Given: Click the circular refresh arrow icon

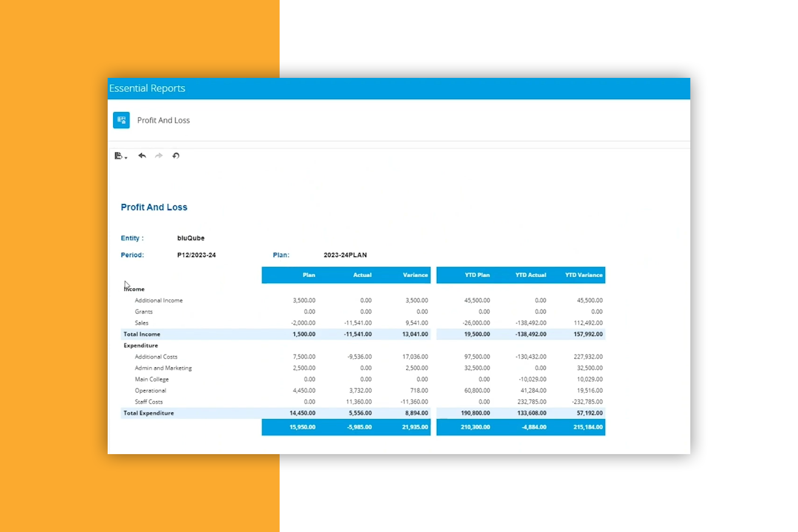Looking at the screenshot, I should pos(176,156).
